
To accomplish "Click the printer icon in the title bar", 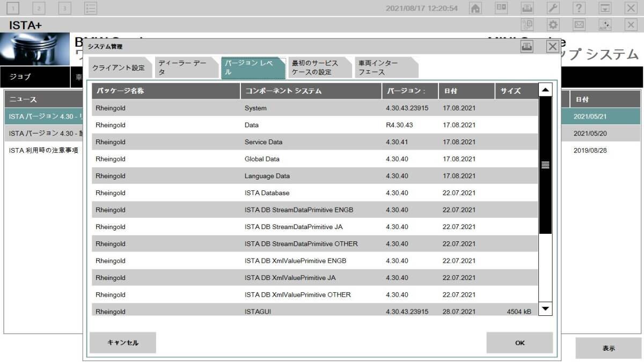I will (x=527, y=8).
